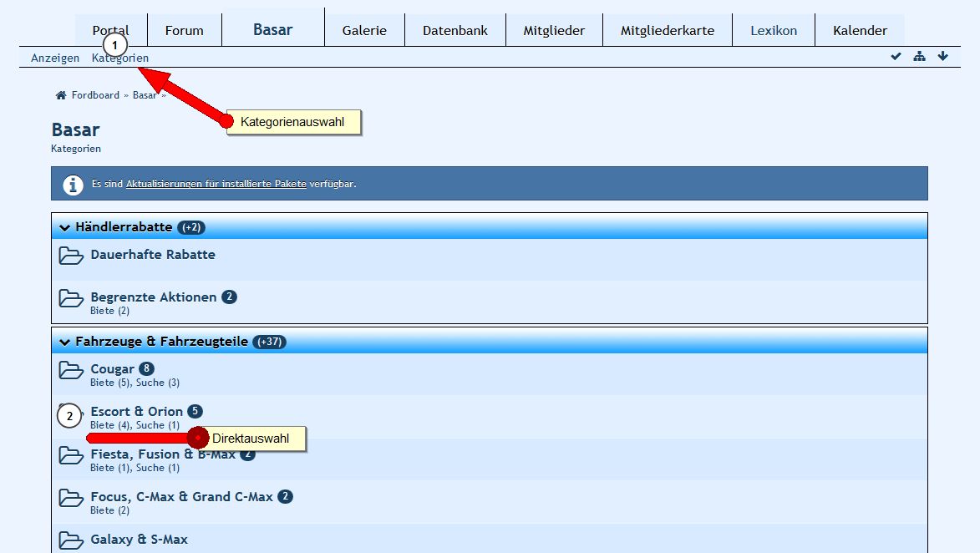Viewport: 980px width, 553px height.
Task: Click the checkmark mark-all-read icon
Action: pos(896,56)
